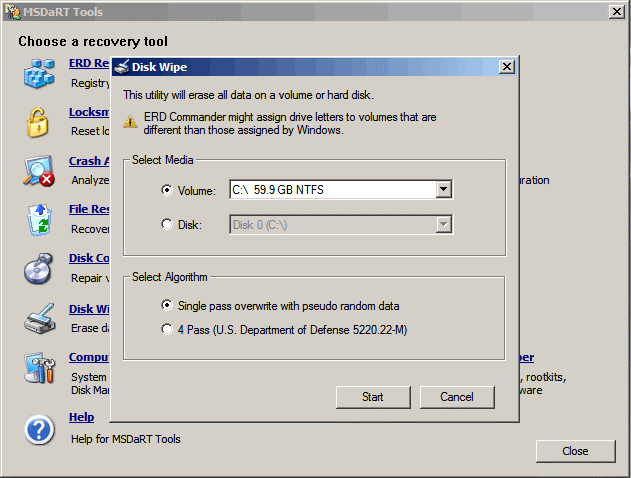Choose Single pass overwrite with pseudo random data
The image size is (631, 478).
(x=167, y=305)
